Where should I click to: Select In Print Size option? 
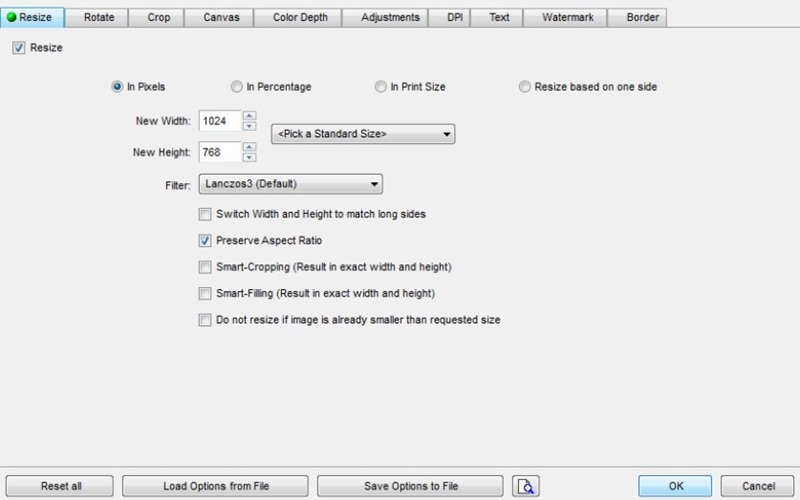[x=381, y=87]
